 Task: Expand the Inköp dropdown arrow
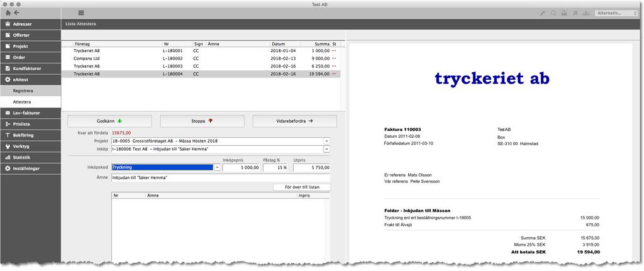coord(326,149)
